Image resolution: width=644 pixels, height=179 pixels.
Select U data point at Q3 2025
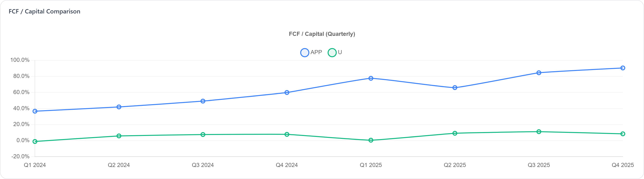[539, 132]
